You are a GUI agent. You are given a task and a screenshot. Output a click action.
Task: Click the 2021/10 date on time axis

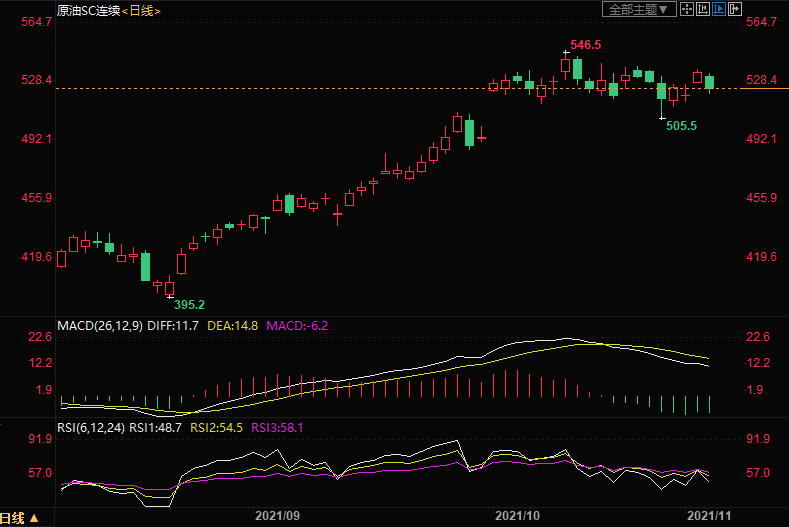pyautogui.click(x=518, y=517)
